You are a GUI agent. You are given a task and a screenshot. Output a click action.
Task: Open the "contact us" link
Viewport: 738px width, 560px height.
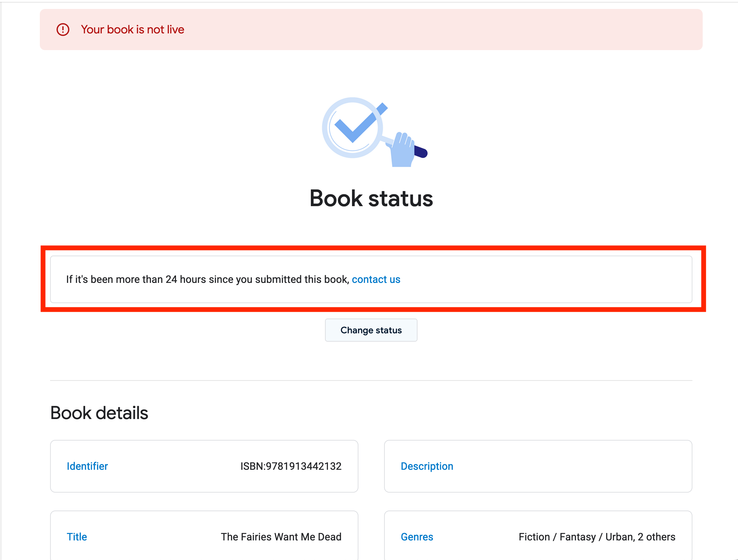376,279
